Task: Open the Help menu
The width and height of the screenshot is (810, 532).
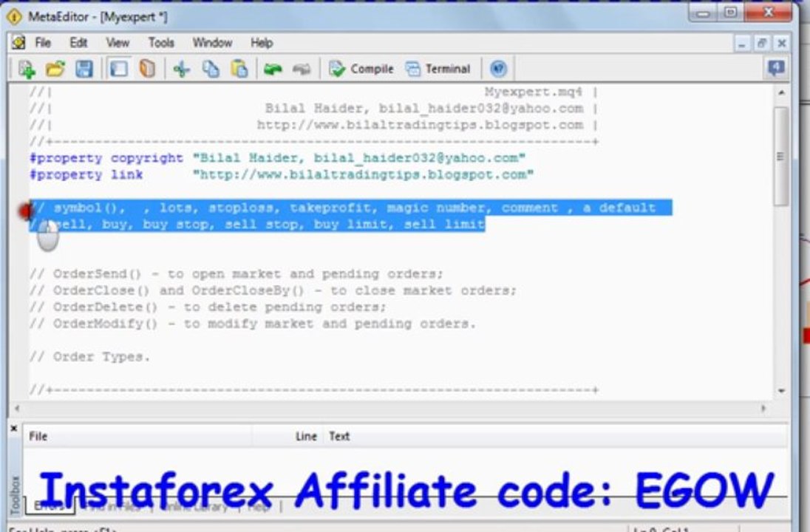Action: [x=262, y=42]
